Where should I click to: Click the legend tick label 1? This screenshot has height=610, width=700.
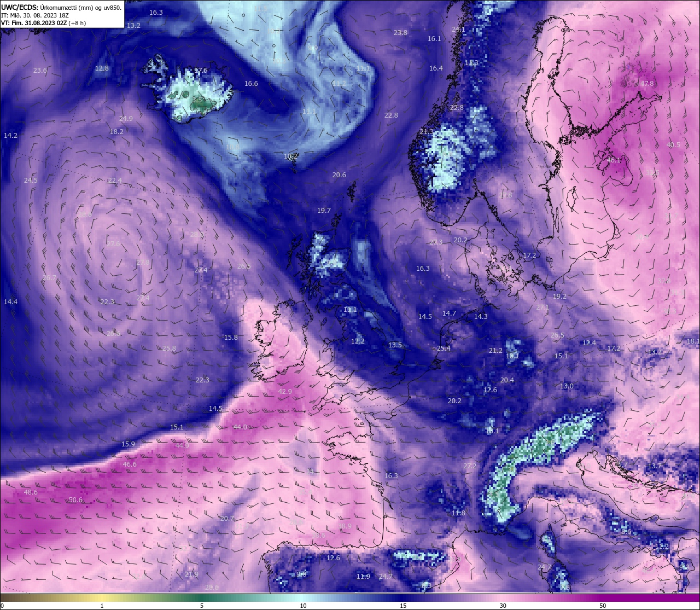[x=102, y=606]
